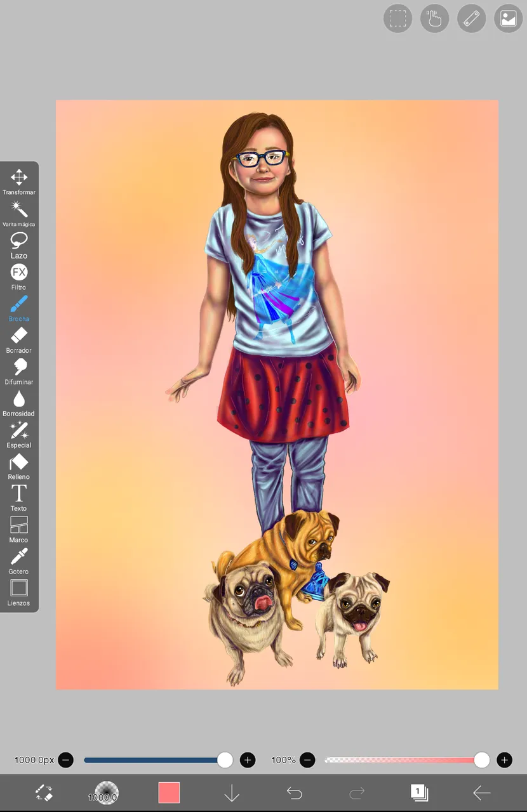Select the Borrador eraser tool
Screen dimensions: 527x812
coord(19,340)
